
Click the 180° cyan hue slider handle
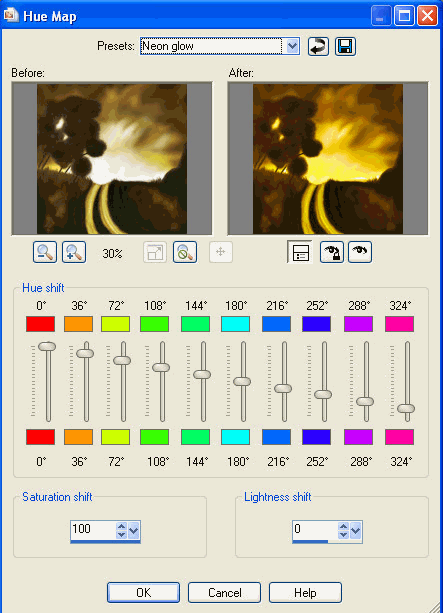242,382
